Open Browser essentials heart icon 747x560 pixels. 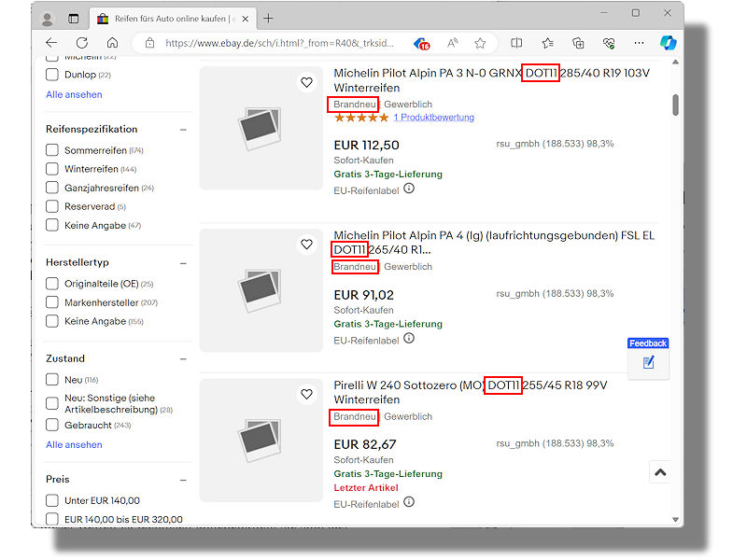click(x=609, y=43)
